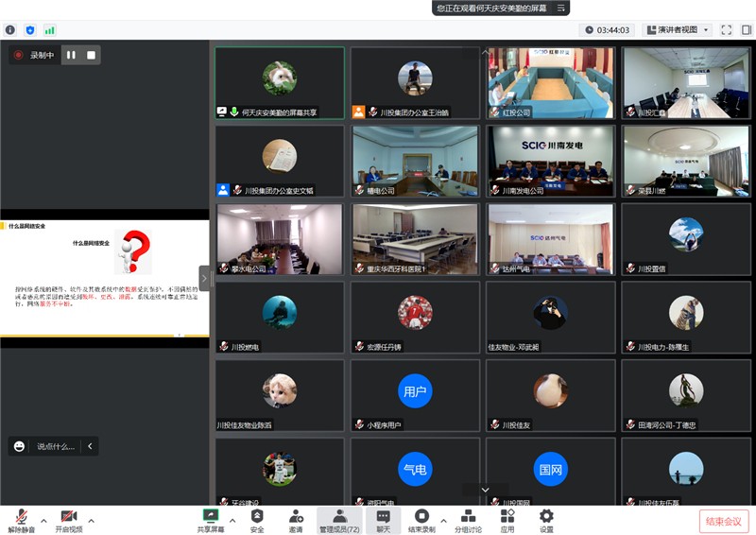Open the 聊天 chat panel
This screenshot has width=756, height=535.
[383, 516]
